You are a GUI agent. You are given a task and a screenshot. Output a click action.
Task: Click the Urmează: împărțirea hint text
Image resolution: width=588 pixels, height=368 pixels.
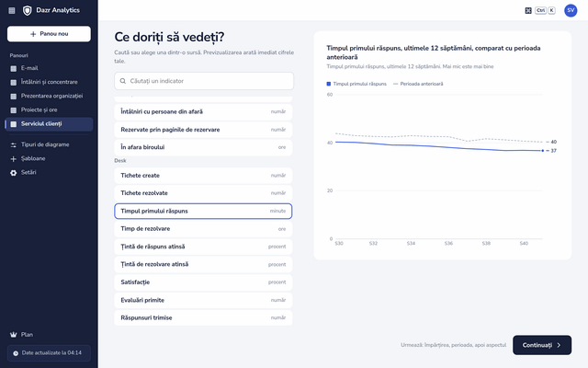[453, 345]
